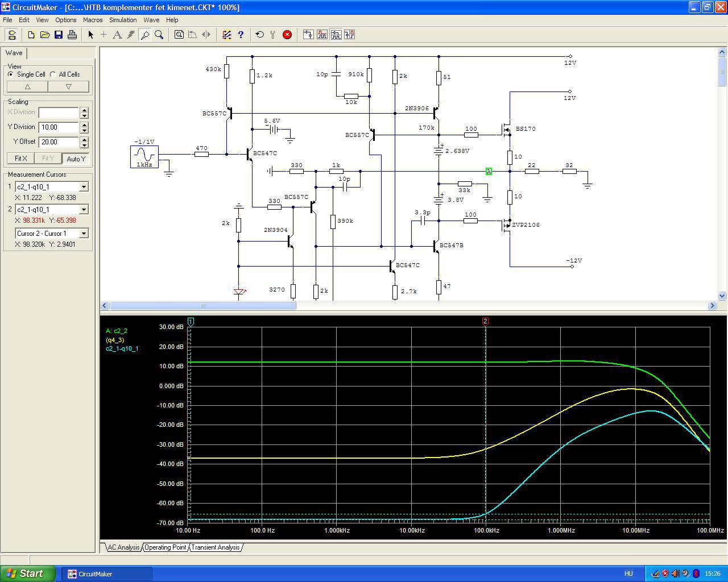
Task: Open a file with the folder icon
Action: click(45, 35)
